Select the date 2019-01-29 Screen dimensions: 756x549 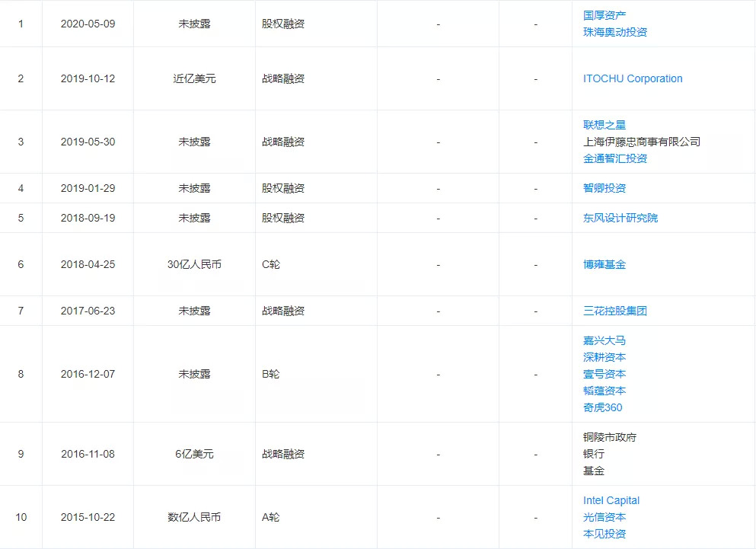[88, 188]
